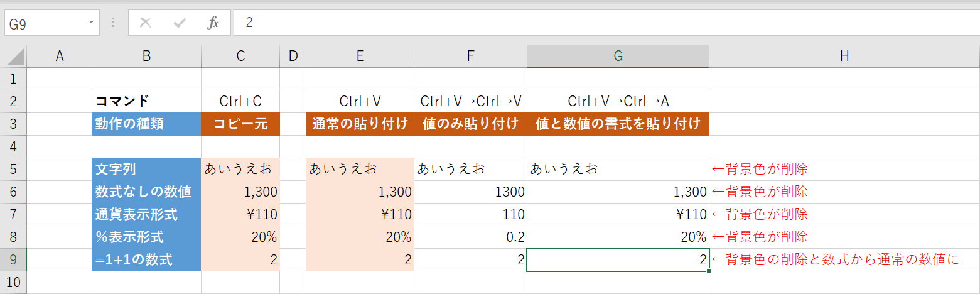This screenshot has width=980, height=294.
Task: Click あいうえお in column G
Action: [618, 169]
